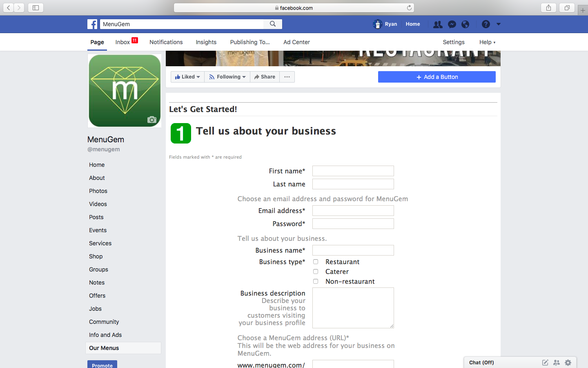Go to Facebook Home link
588x368 pixels.
413,24
